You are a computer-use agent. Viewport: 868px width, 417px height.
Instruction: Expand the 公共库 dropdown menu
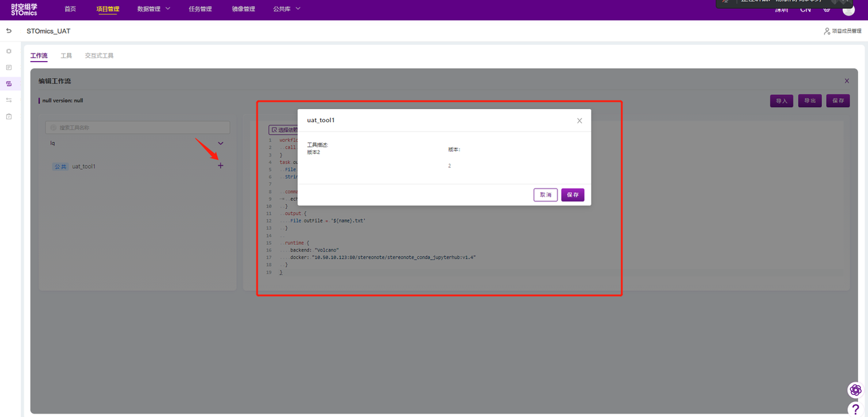pyautogui.click(x=286, y=9)
